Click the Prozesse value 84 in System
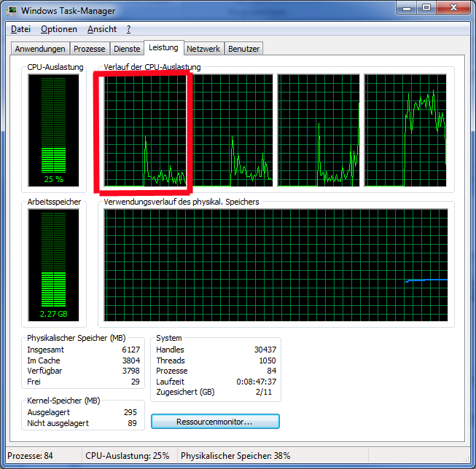 tap(271, 371)
